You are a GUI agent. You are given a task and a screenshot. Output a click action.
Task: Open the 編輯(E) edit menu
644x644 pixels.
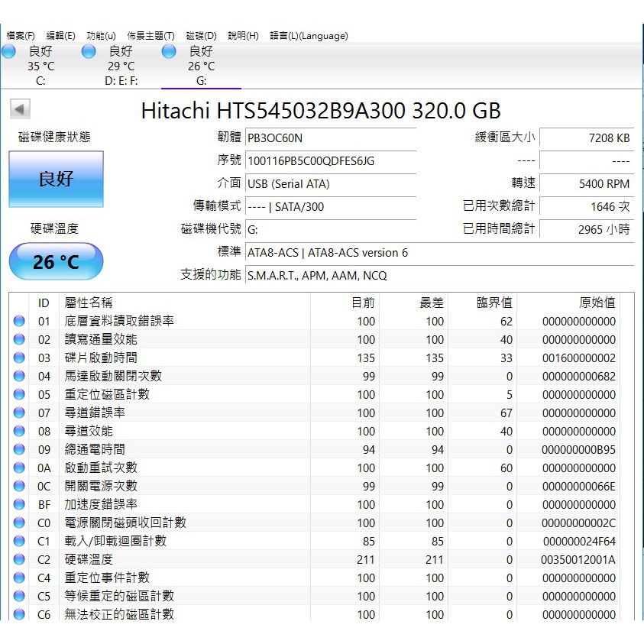pos(61,36)
